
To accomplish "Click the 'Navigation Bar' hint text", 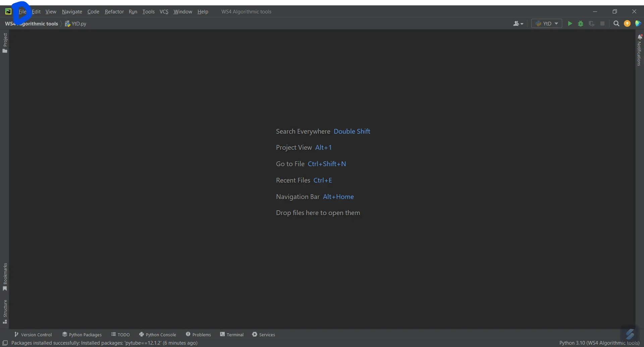I will pos(298,197).
